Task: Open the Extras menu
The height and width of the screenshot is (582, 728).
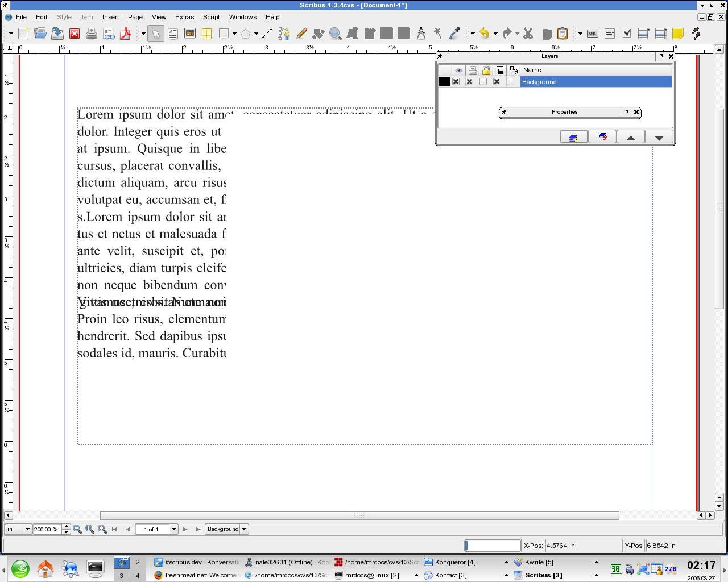Action: click(184, 17)
